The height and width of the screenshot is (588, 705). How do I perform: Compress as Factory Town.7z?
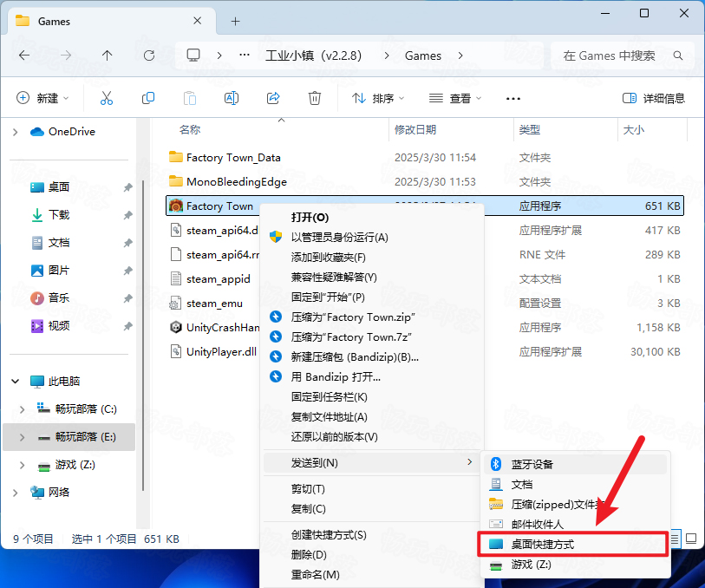[373, 337]
